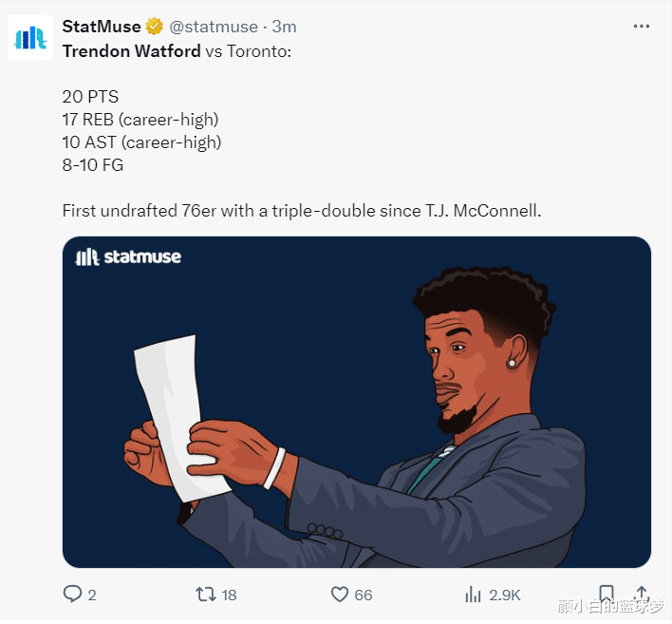Open the view analytics bar-chart icon

point(473,595)
